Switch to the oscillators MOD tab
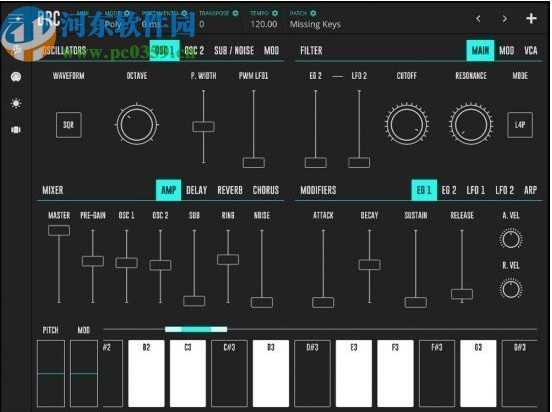552x412 pixels. 271,50
